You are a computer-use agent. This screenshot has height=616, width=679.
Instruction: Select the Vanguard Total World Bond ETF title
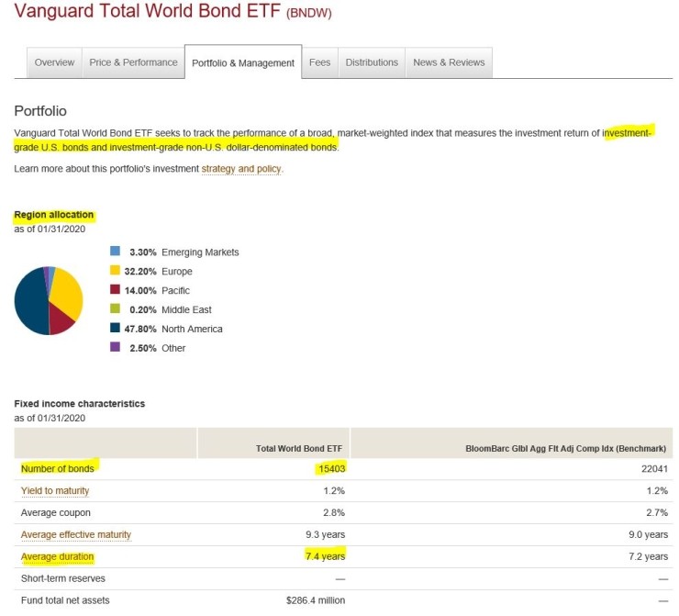point(148,11)
